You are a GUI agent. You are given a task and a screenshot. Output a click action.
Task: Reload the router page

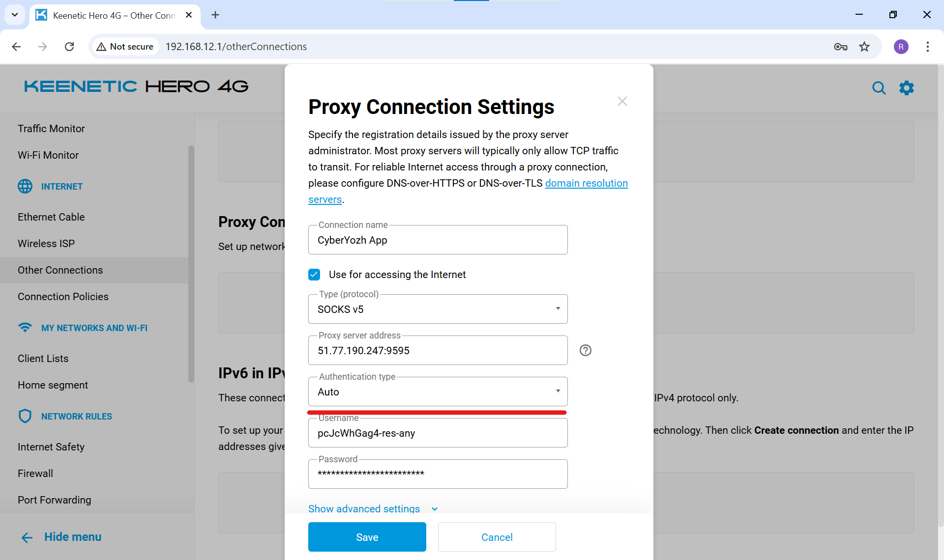tap(69, 47)
